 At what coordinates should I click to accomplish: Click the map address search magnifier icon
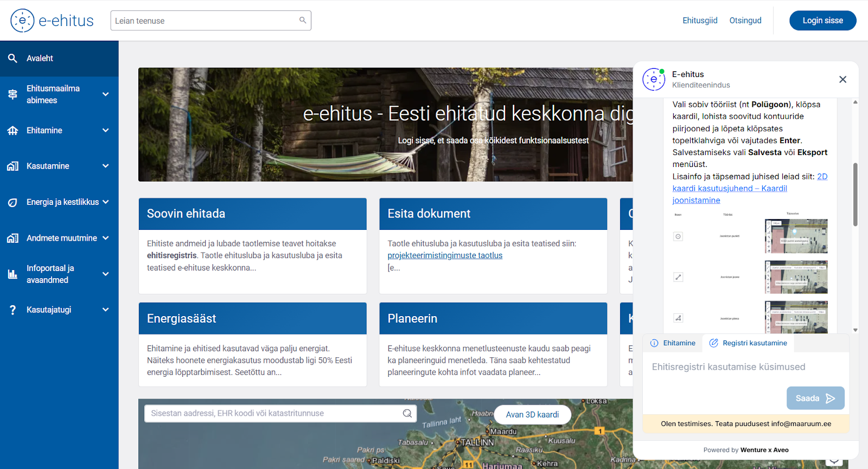tap(407, 413)
